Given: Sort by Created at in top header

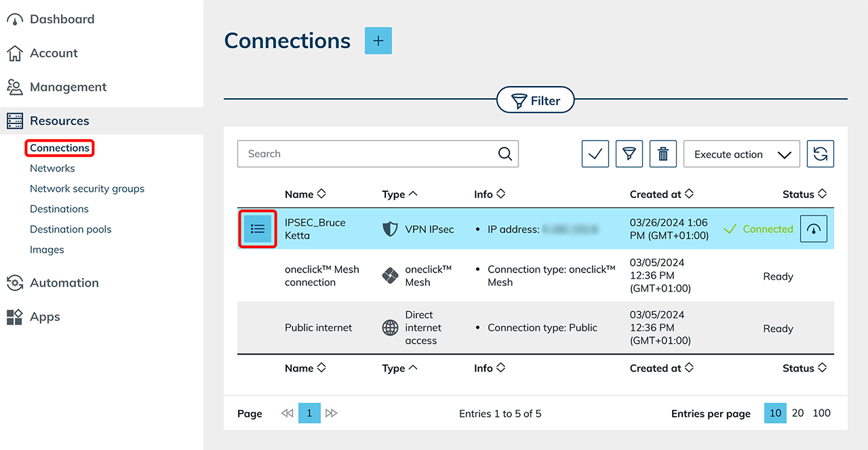Looking at the screenshot, I should [x=661, y=195].
